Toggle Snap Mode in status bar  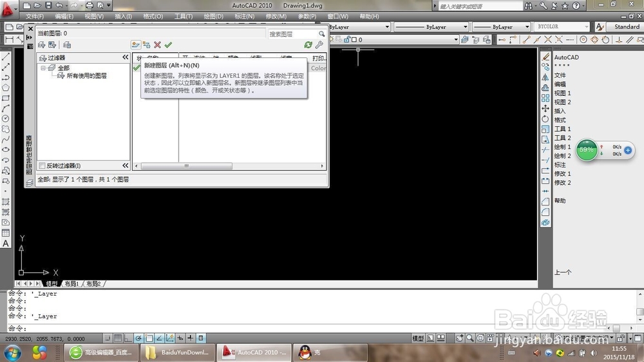pyautogui.click(x=107, y=338)
